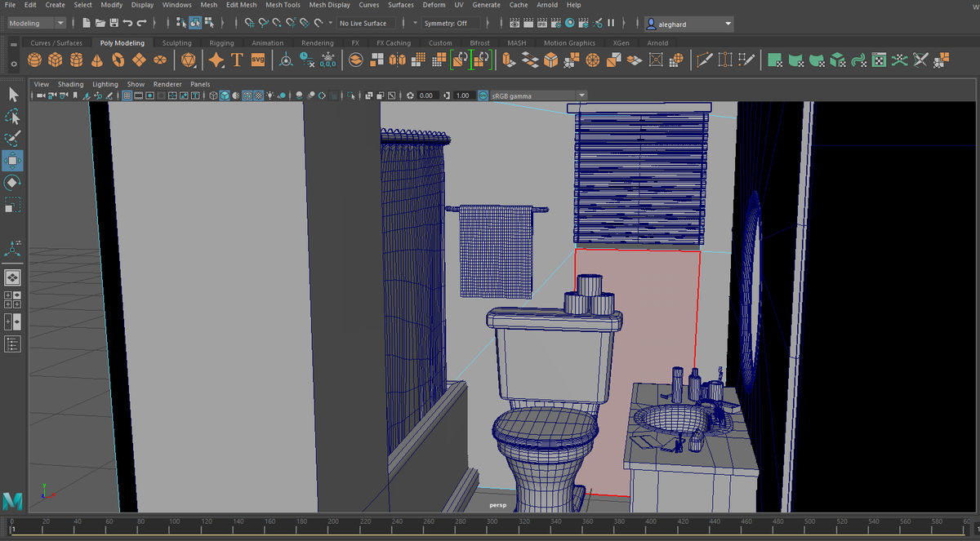The height and width of the screenshot is (541, 980).
Task: Toggle snap to grids
Action: click(x=250, y=23)
